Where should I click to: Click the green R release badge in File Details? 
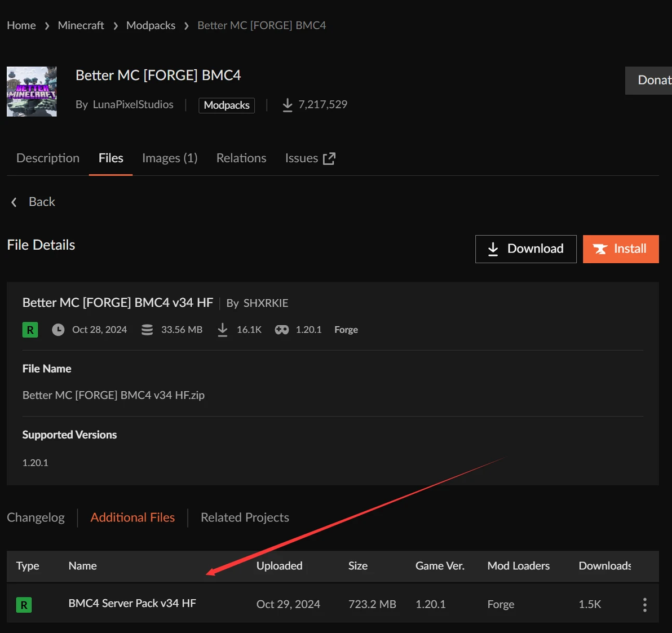[x=30, y=330]
